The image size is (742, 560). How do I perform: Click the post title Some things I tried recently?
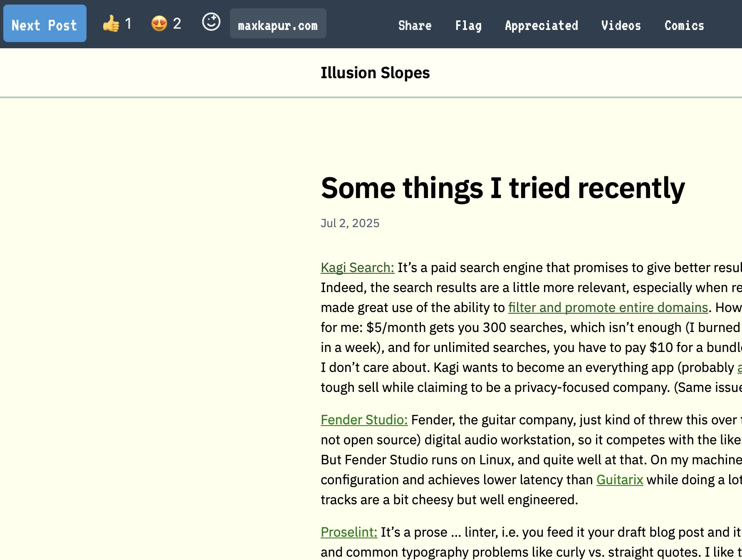click(x=502, y=188)
